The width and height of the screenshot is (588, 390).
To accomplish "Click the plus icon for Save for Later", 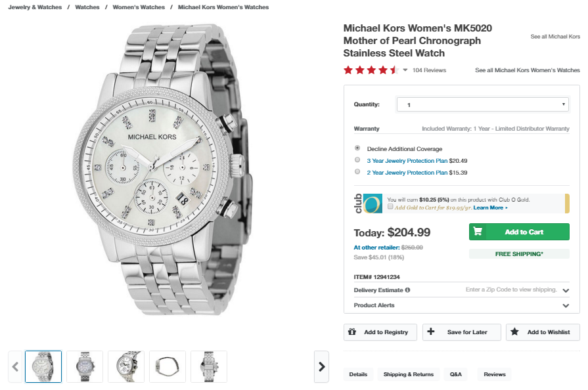I will coord(431,332).
